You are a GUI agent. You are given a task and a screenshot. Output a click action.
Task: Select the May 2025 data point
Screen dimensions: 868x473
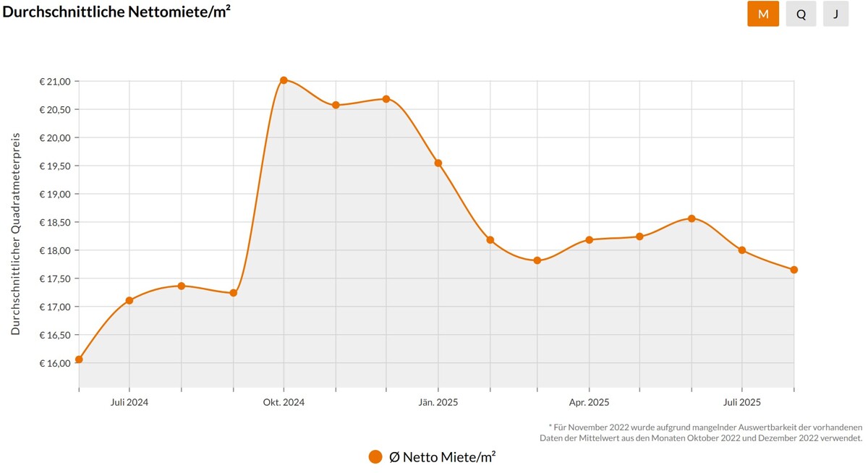pos(639,236)
